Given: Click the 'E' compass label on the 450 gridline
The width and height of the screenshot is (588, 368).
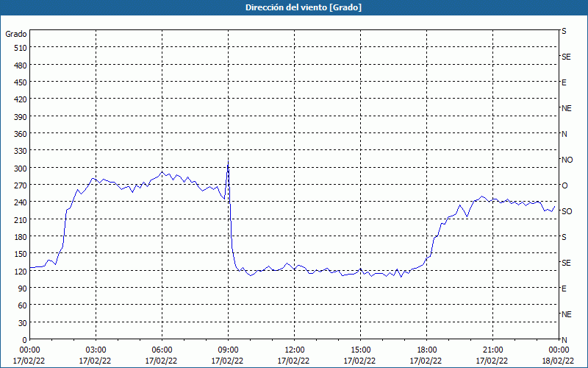Looking at the screenshot, I should [564, 82].
